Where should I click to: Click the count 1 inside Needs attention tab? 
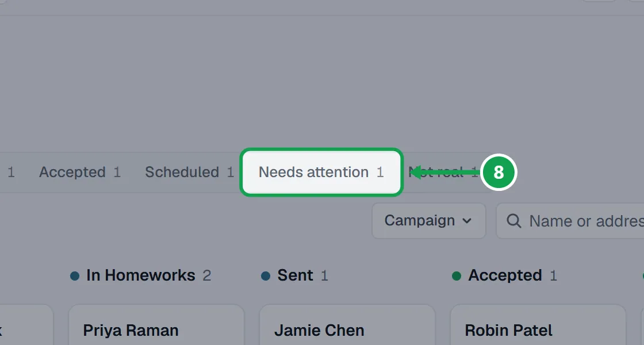point(380,172)
